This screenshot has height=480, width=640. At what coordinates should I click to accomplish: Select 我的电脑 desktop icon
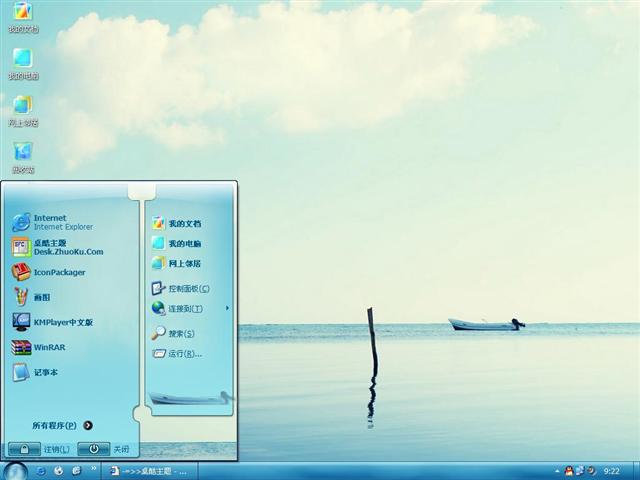tap(22, 61)
